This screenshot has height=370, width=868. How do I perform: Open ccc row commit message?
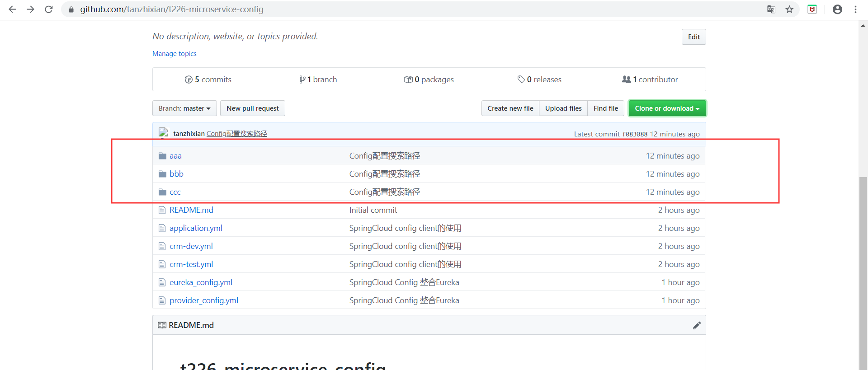(x=385, y=192)
